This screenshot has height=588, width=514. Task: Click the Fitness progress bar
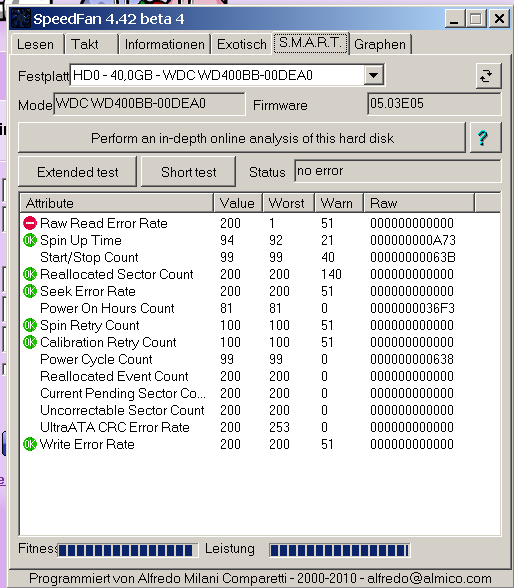[x=127, y=550]
